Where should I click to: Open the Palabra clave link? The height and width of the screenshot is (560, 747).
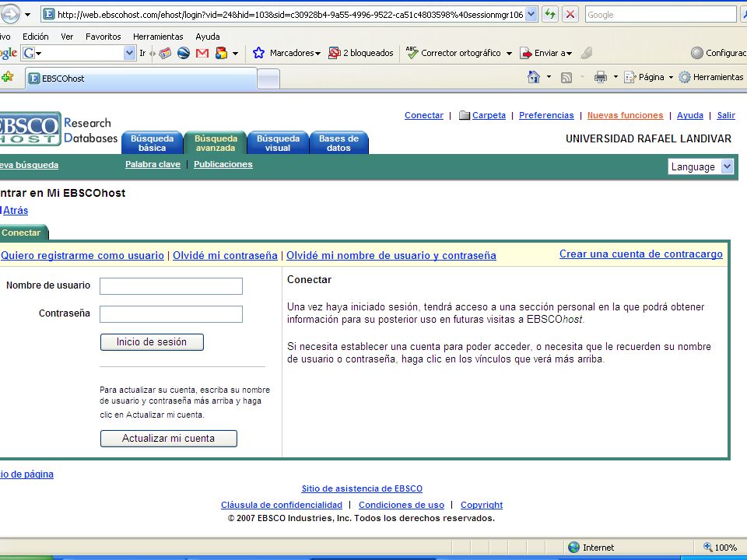tap(153, 164)
